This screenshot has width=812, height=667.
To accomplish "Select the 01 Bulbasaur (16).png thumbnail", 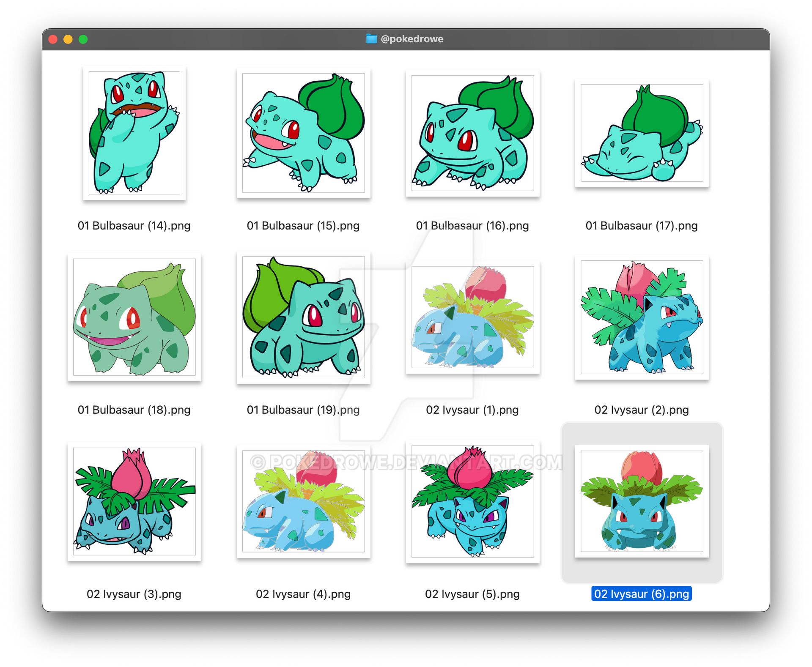I will click(472, 133).
